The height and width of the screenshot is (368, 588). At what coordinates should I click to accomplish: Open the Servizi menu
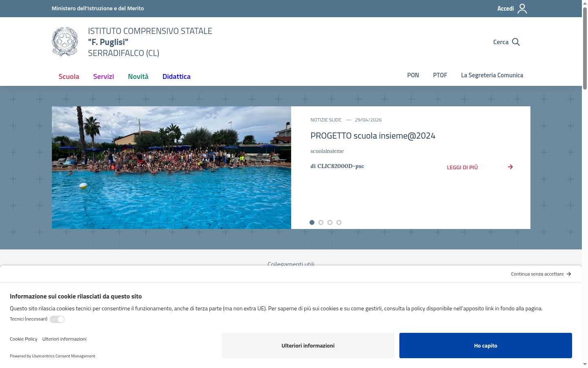pos(103,76)
